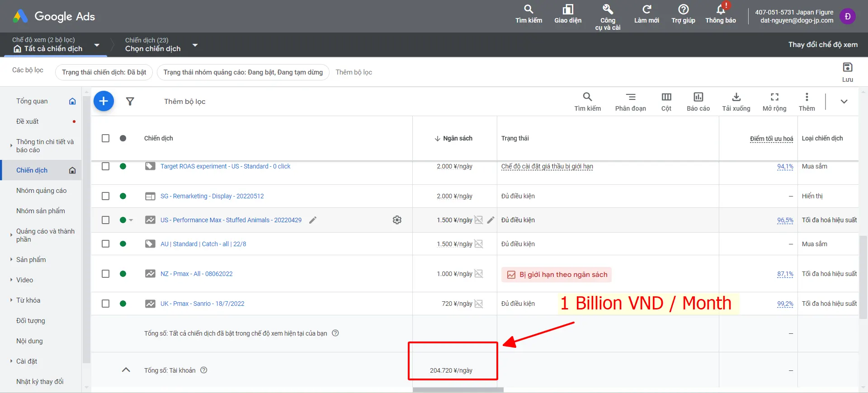Image resolution: width=868 pixels, height=393 pixels.
Task: Click edit pencil beside 1.500 ¥/ngày budget
Action: click(491, 220)
